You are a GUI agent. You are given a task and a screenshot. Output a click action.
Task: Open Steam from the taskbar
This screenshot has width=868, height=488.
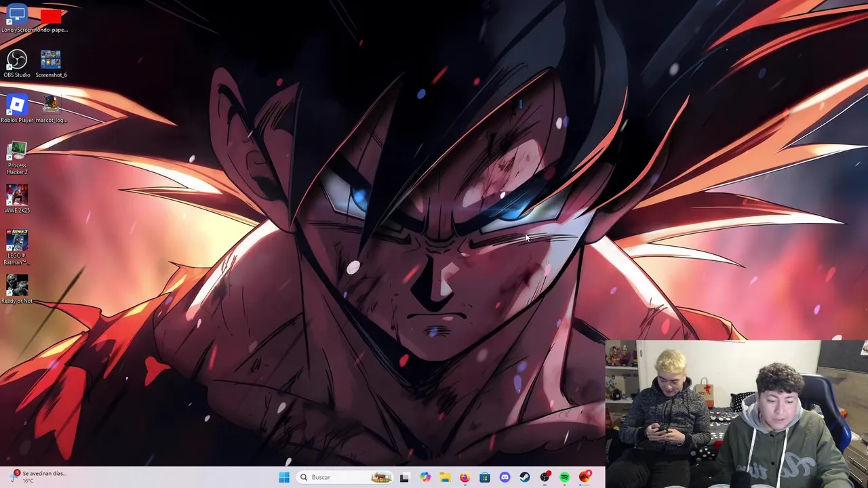525,477
